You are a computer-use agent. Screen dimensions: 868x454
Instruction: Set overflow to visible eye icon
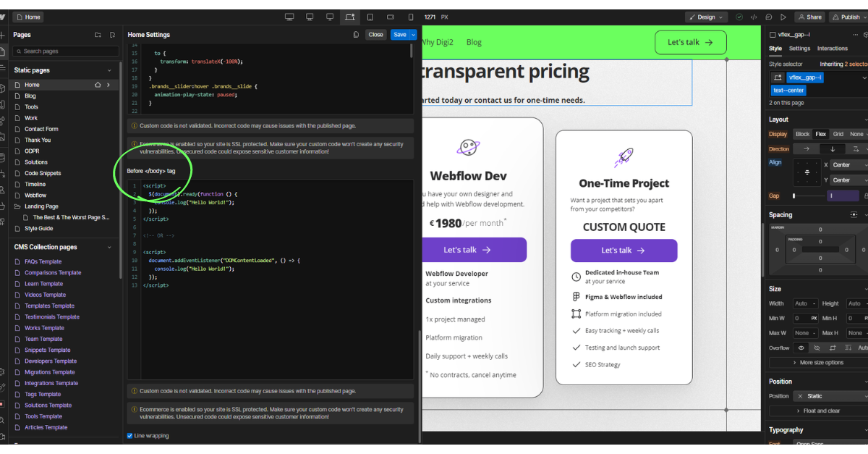click(801, 348)
